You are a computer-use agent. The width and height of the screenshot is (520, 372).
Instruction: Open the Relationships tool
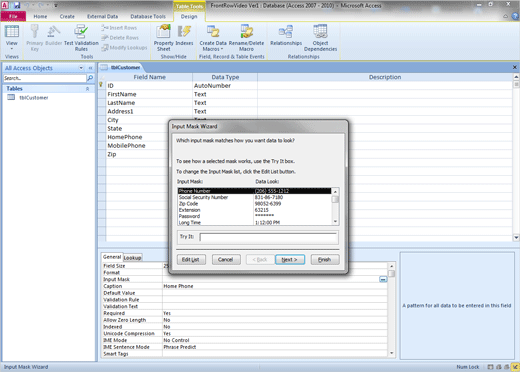coord(286,35)
